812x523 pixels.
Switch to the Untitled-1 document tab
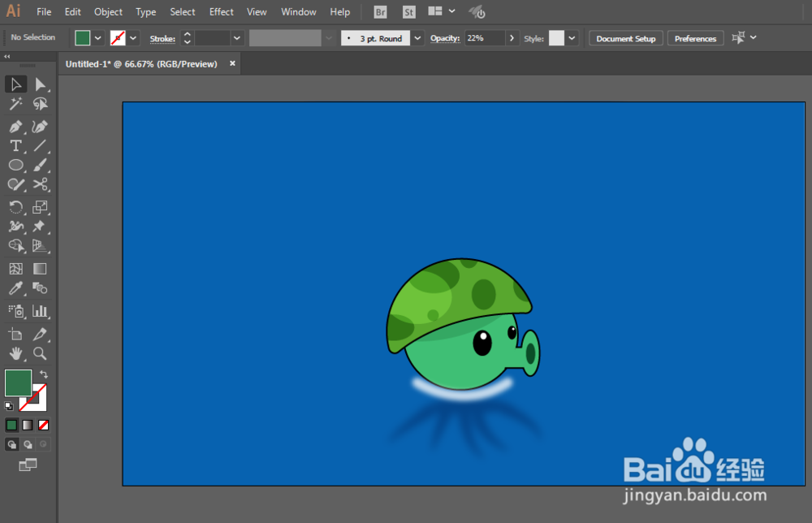pyautogui.click(x=141, y=63)
